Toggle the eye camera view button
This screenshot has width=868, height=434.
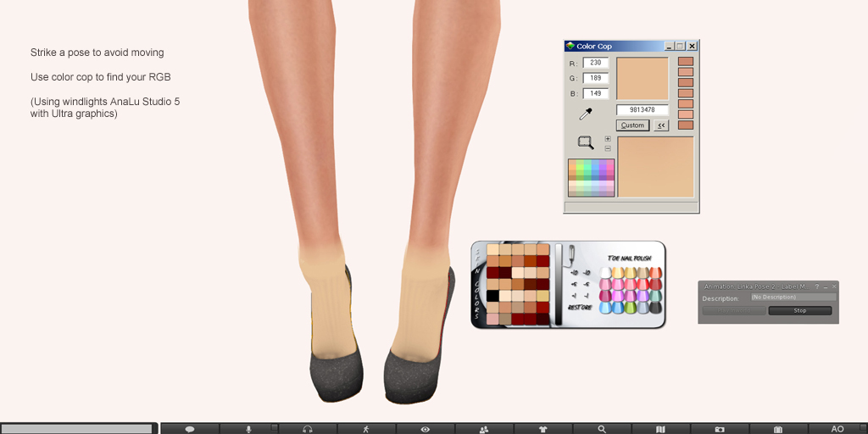[426, 429]
